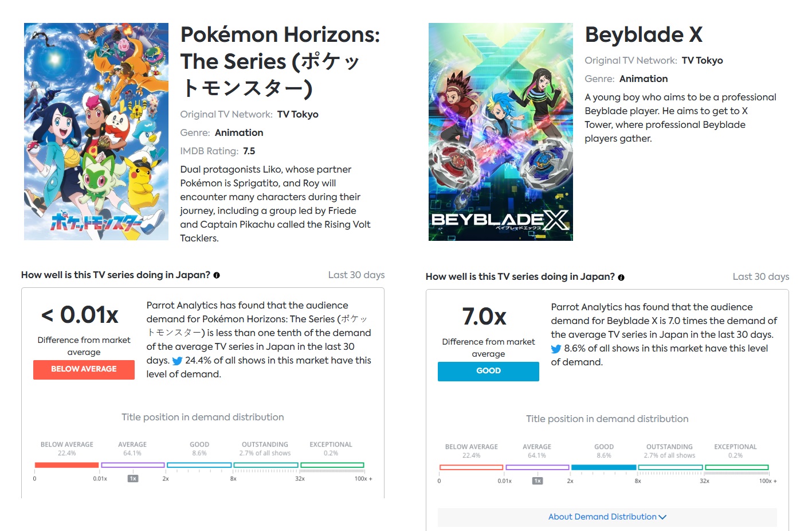The height and width of the screenshot is (531, 812).
Task: Expand the About Demand Distribution section
Action: coord(607,517)
